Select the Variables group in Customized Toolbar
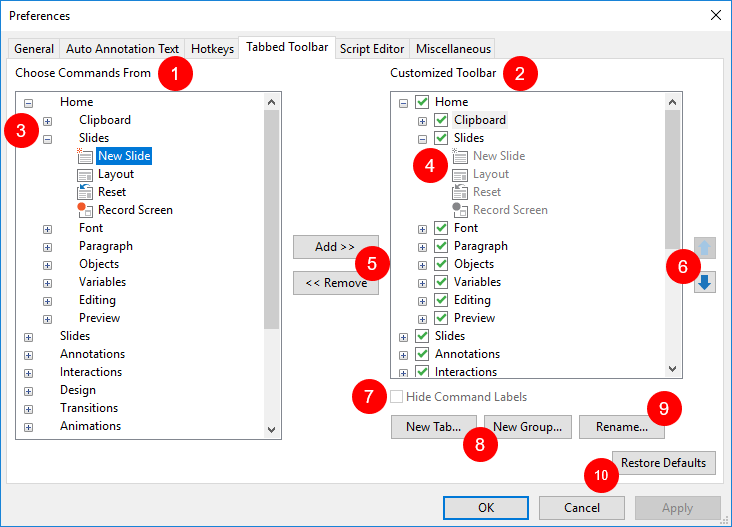The width and height of the screenshot is (732, 527). [x=478, y=282]
